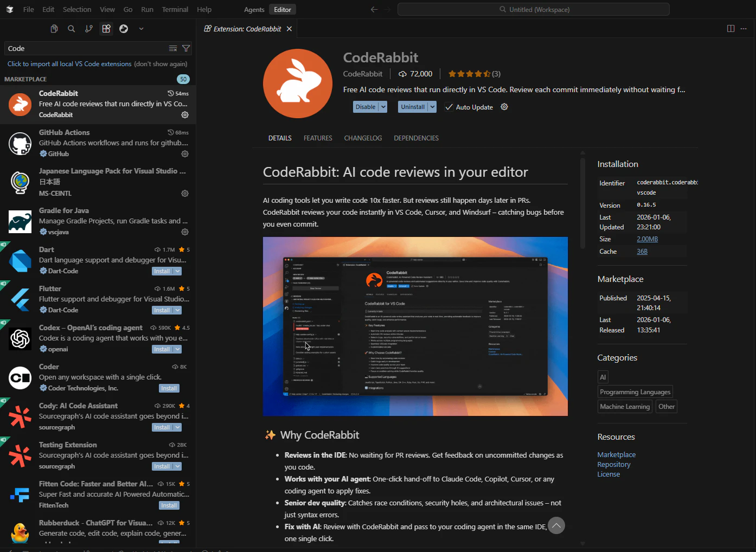This screenshot has width=756, height=552.
Task: Select the Dart extension icon
Action: click(x=20, y=260)
